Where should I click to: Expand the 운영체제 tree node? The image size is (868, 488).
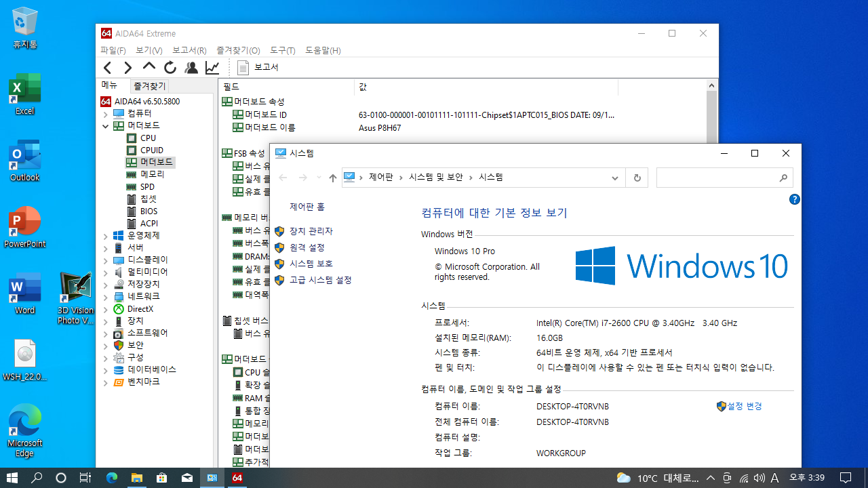pyautogui.click(x=105, y=236)
